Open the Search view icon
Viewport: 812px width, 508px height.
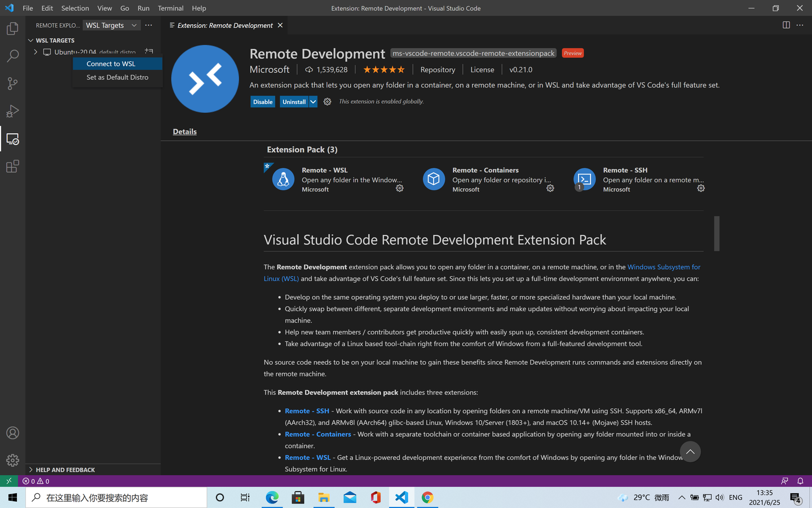pyautogui.click(x=12, y=56)
